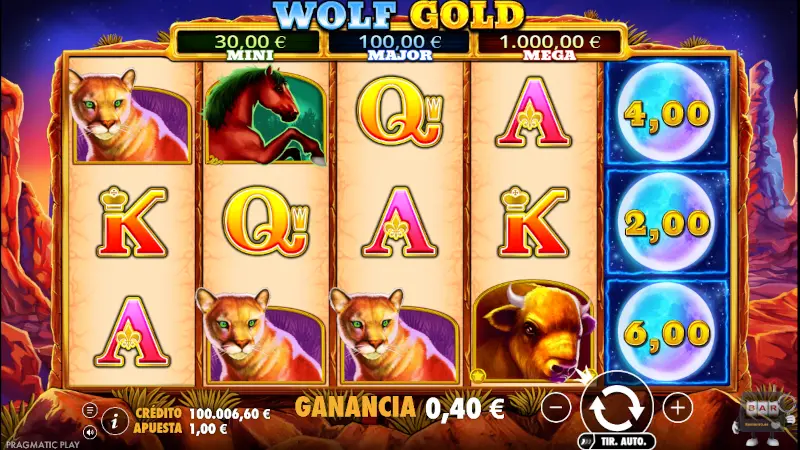The image size is (800, 450).
Task: Click the horse symbol on second reel
Action: pyautogui.click(x=265, y=116)
